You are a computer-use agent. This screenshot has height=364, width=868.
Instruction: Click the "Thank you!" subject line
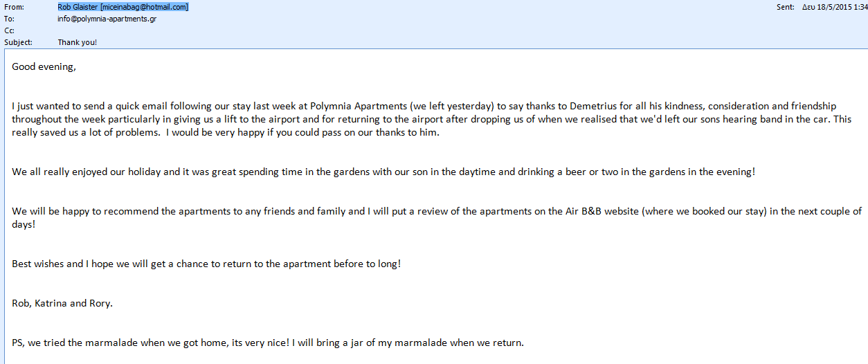point(78,42)
